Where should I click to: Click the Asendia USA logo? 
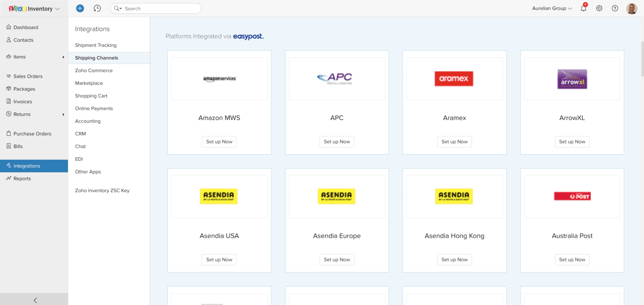(219, 196)
